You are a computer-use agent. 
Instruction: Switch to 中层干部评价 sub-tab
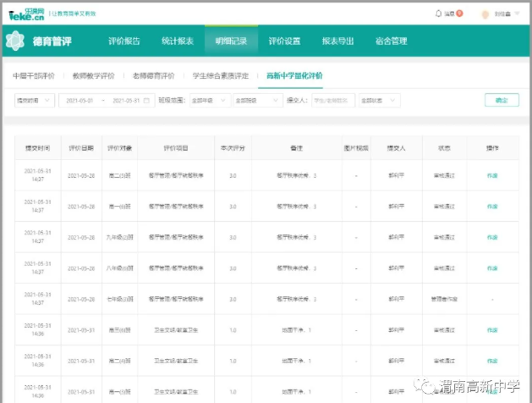tap(34, 75)
